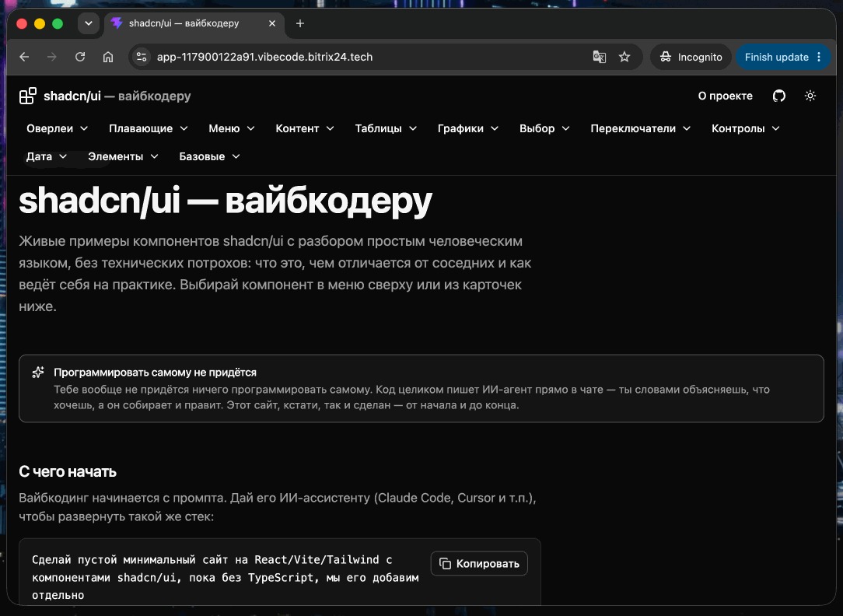Open the Меню dropdown
This screenshot has width=843, height=616.
pos(231,128)
